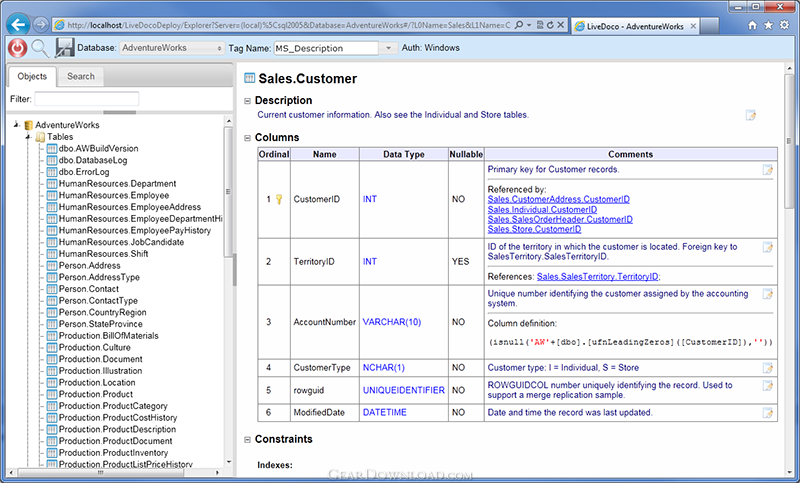Open Sales.CustomerAddress.CustomerID link

558,199
